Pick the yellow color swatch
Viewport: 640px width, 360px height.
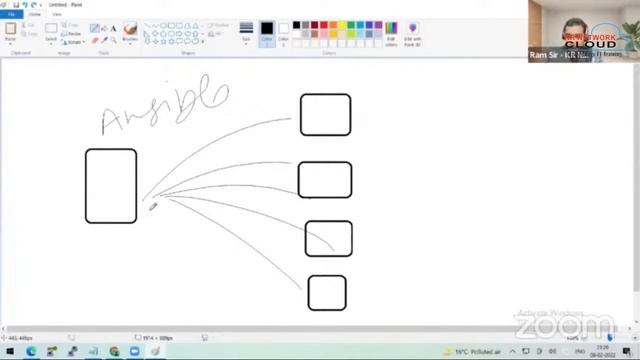click(342, 25)
